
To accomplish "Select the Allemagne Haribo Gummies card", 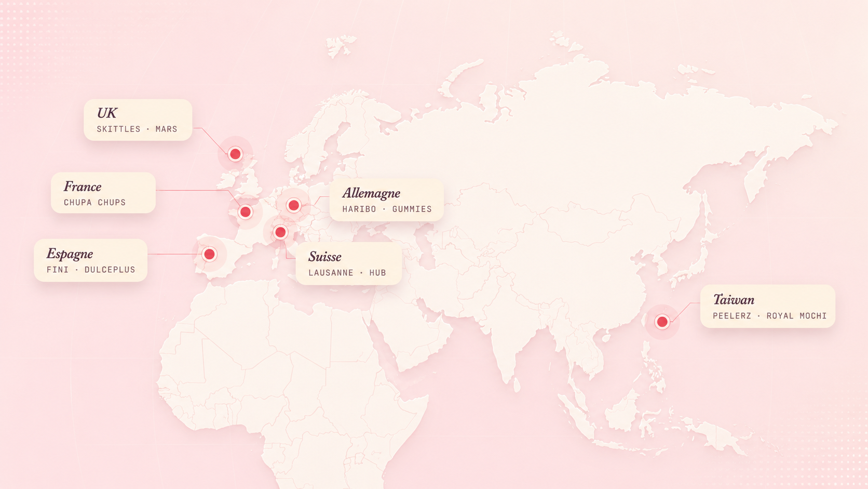I will [387, 200].
